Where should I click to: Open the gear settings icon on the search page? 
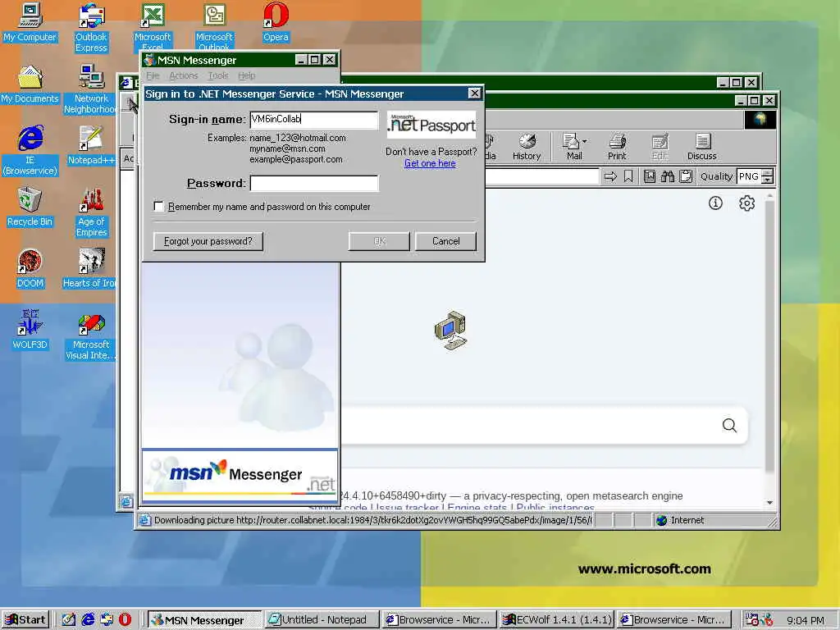coord(746,203)
